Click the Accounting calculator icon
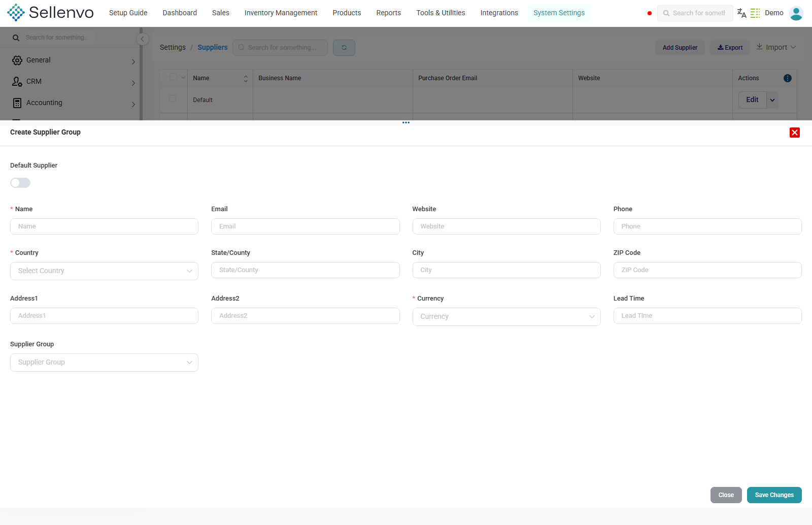 click(x=17, y=103)
